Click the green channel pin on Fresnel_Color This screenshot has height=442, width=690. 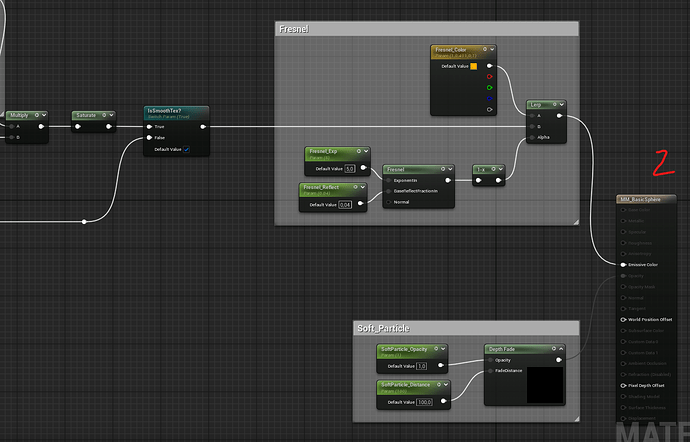pyautogui.click(x=490, y=86)
